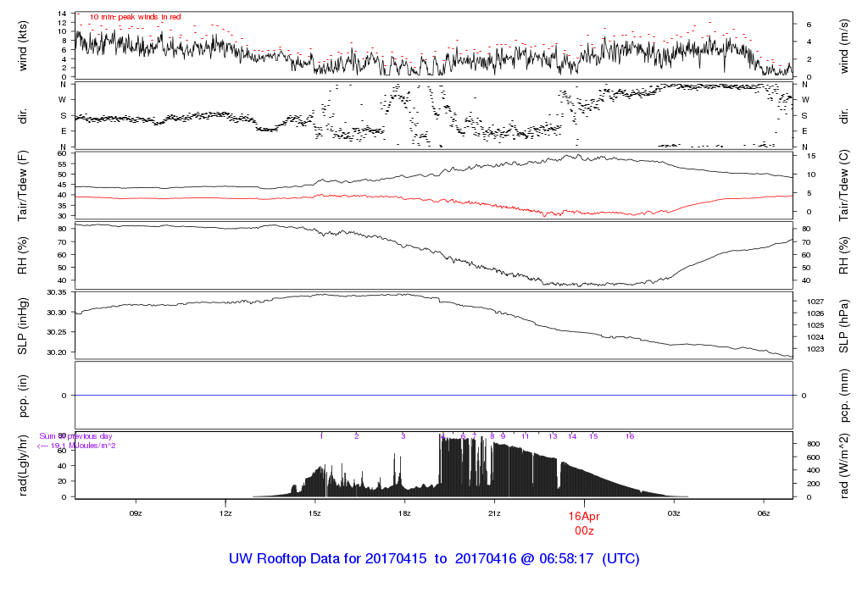
Task: Click the SLP (hPa) right axis label
Action: [843, 326]
